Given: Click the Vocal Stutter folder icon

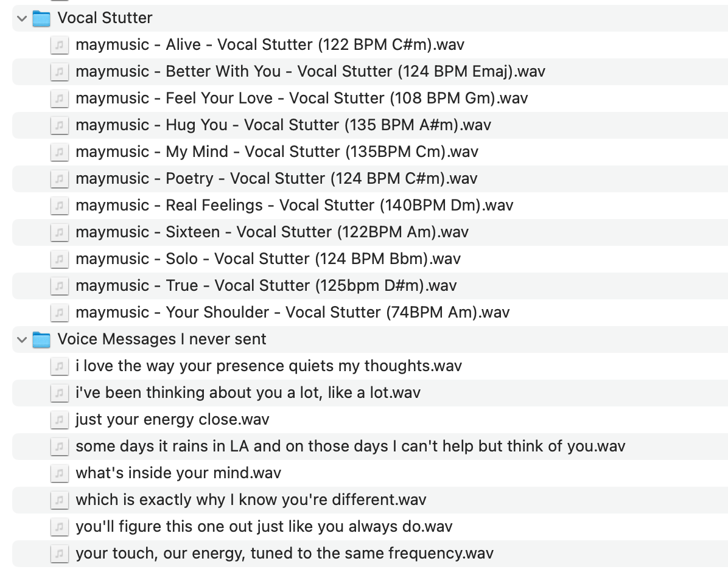Looking at the screenshot, I should (x=41, y=19).
